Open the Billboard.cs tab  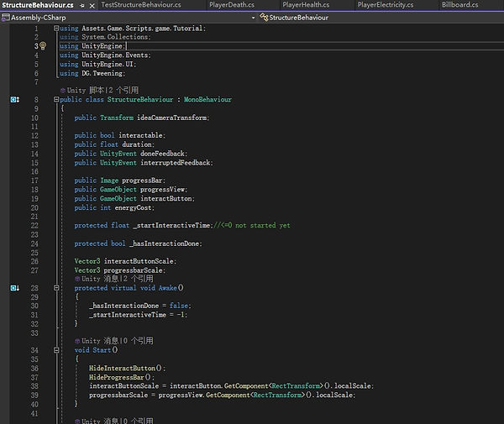[459, 5]
